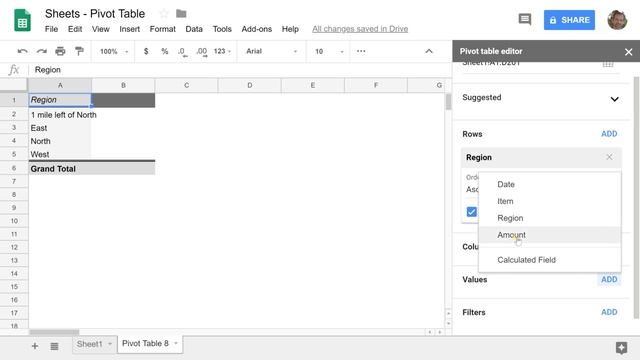Image resolution: width=640 pixels, height=360 pixels.
Task: Star the Sheets - Pivot Table document
Action: [x=164, y=13]
